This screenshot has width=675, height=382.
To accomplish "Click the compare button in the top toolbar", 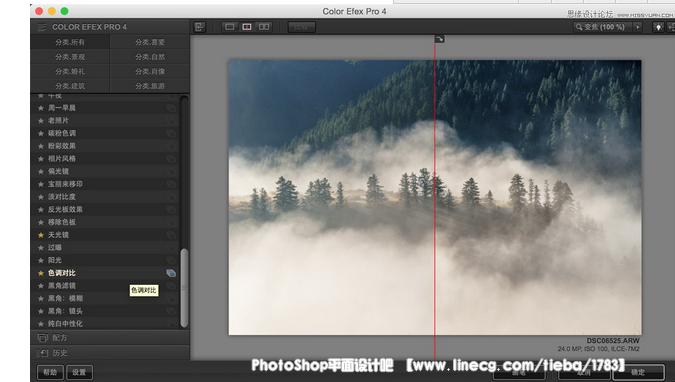I will (301, 27).
